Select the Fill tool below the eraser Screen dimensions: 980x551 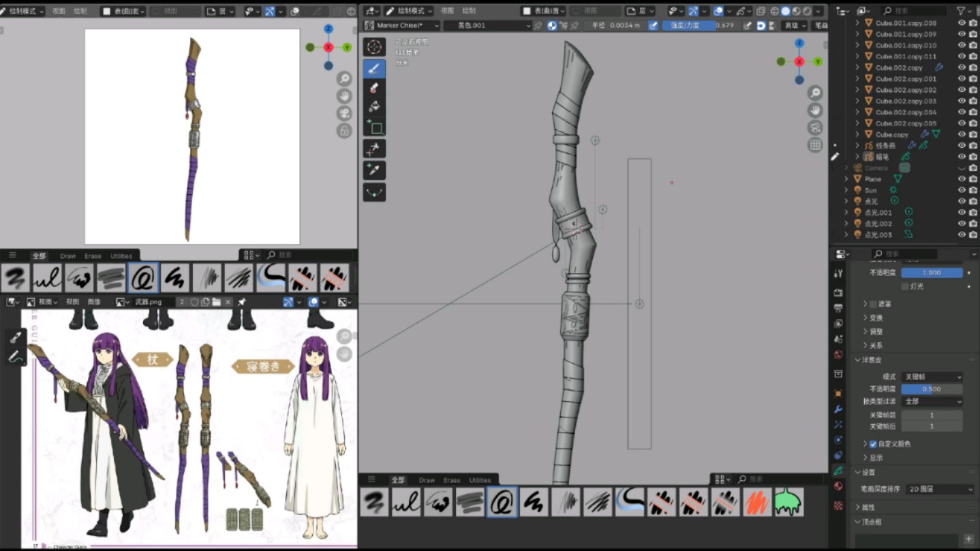click(x=373, y=106)
